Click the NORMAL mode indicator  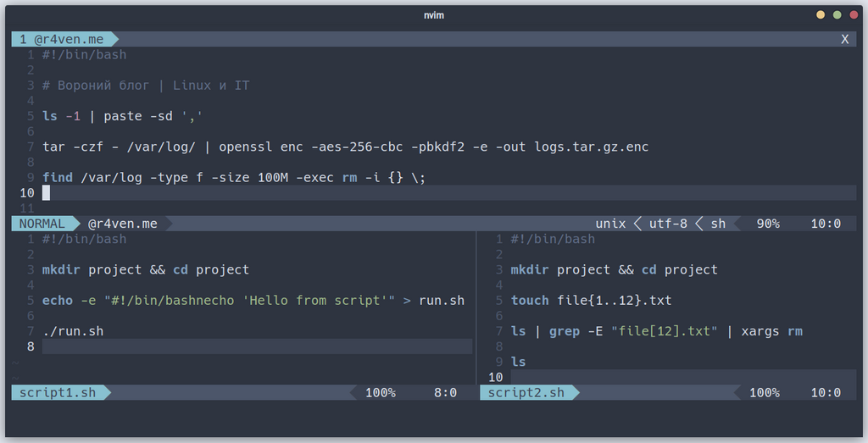tap(42, 224)
